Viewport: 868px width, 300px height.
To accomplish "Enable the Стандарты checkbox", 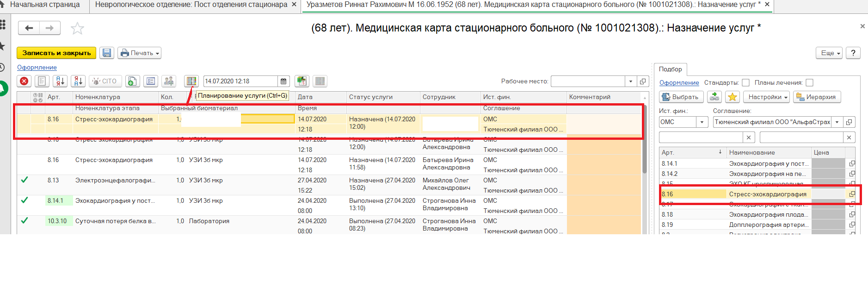I will pyautogui.click(x=745, y=82).
